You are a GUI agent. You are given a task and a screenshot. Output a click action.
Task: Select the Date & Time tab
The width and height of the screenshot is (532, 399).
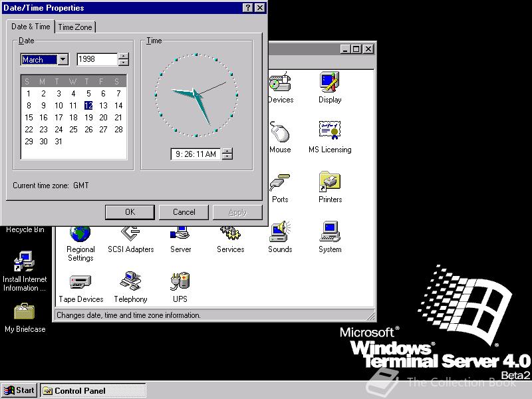point(31,27)
